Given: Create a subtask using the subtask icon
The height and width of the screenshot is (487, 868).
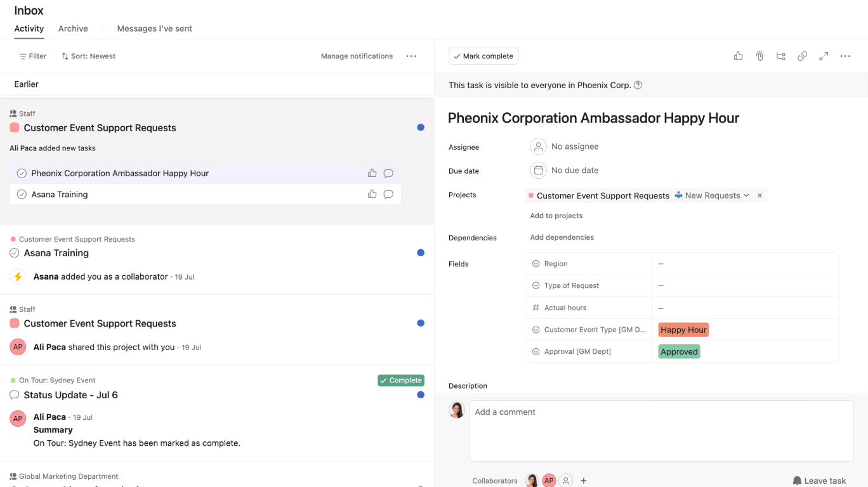Looking at the screenshot, I should [780, 56].
